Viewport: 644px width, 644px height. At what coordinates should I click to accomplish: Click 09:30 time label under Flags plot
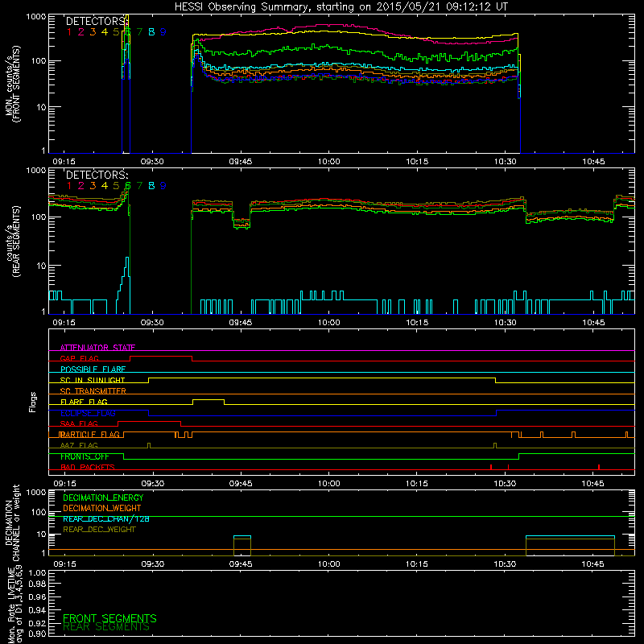(x=153, y=484)
